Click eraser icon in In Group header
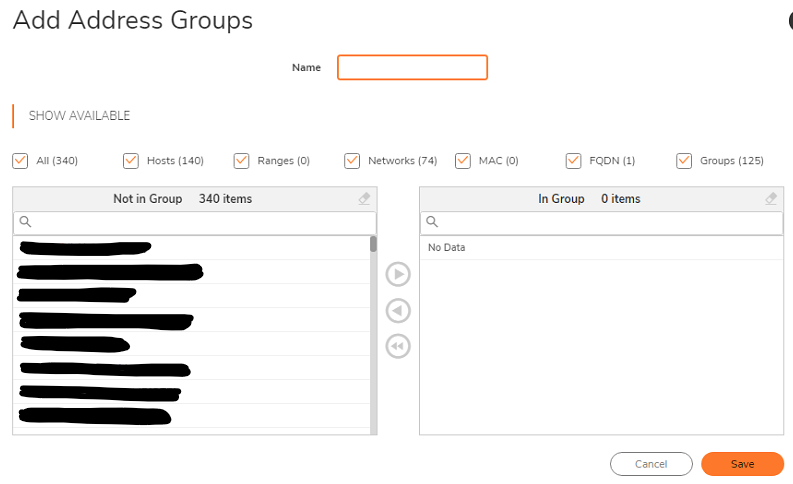This screenshot has width=793, height=484. point(770,199)
